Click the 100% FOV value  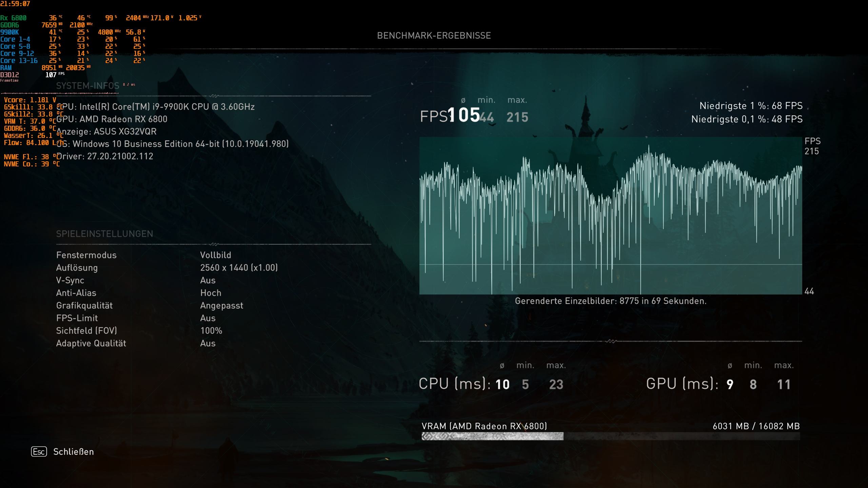pyautogui.click(x=211, y=331)
